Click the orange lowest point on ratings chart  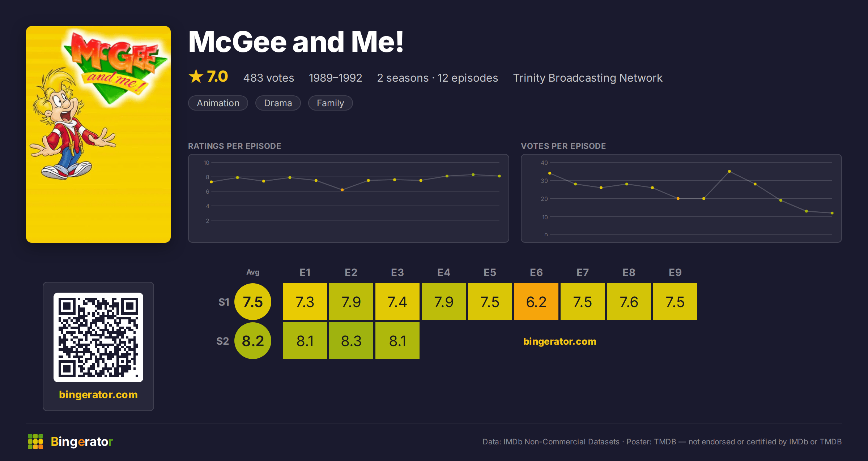click(342, 190)
